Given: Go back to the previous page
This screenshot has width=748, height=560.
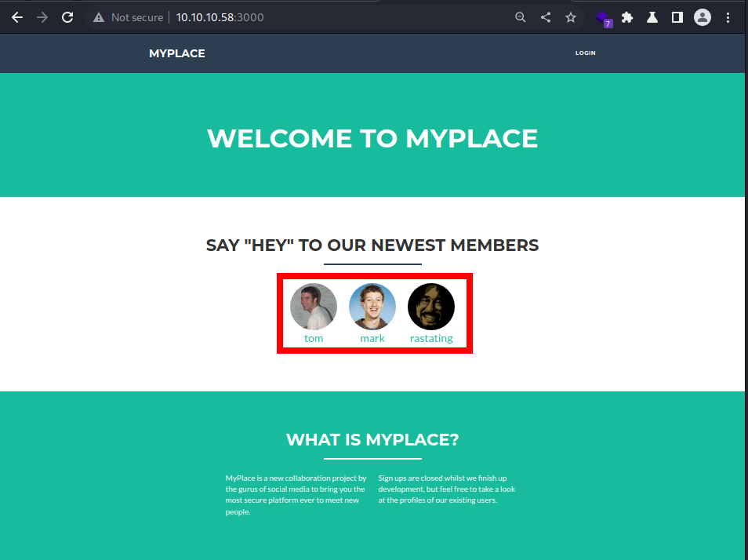Looking at the screenshot, I should click(17, 18).
